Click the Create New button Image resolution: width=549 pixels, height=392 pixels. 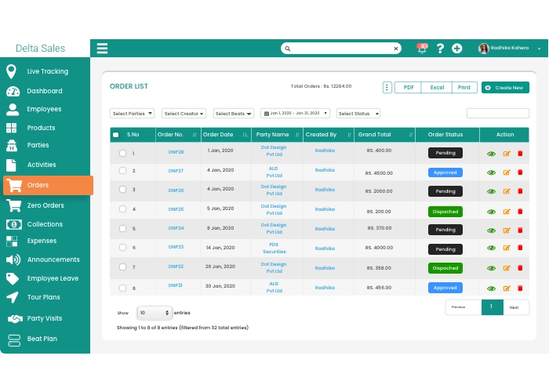pos(505,88)
